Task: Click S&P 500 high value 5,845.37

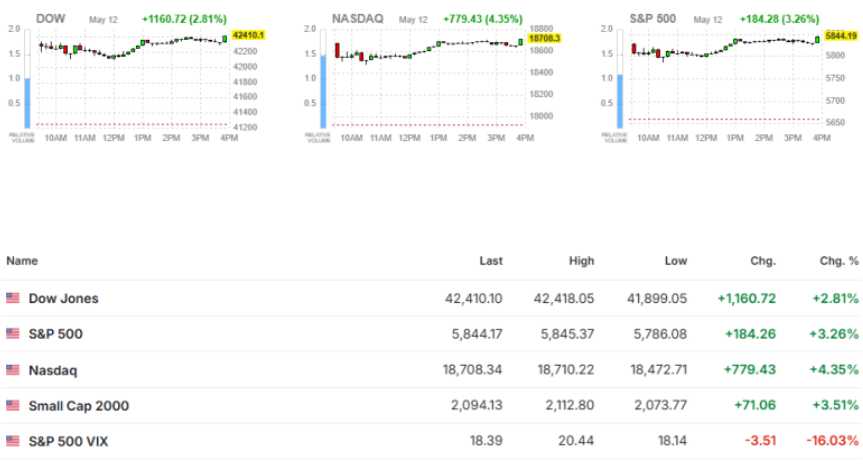Action: pyautogui.click(x=567, y=334)
